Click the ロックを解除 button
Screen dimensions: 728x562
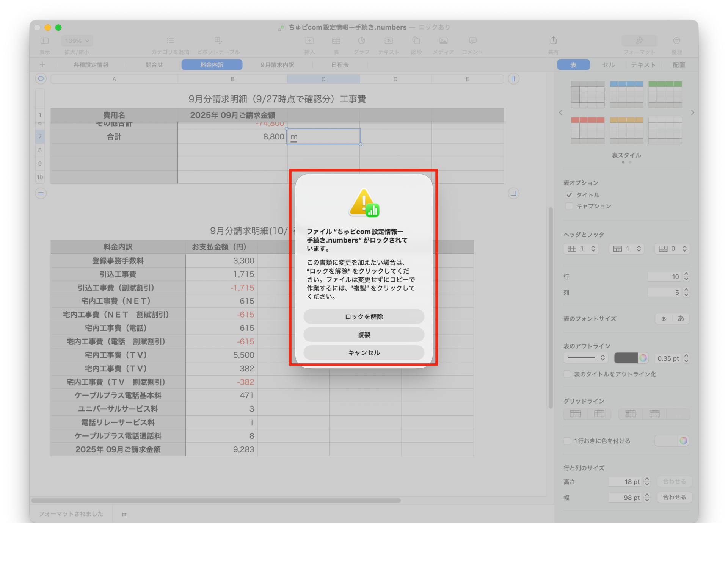(364, 316)
